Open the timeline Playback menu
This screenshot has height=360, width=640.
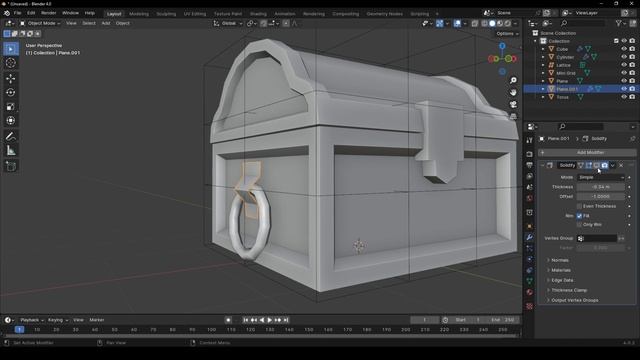[32, 320]
